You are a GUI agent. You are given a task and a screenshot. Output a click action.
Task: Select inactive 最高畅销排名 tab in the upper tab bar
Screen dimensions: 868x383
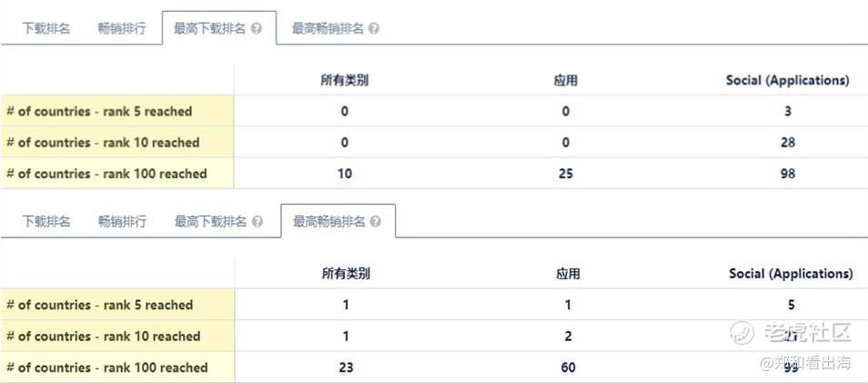click(x=328, y=28)
